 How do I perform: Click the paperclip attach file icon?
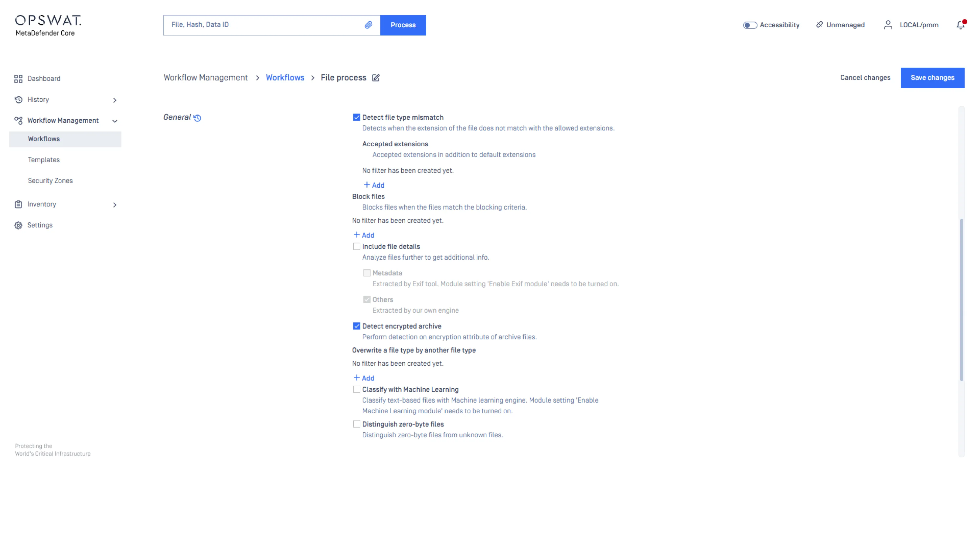(x=368, y=25)
